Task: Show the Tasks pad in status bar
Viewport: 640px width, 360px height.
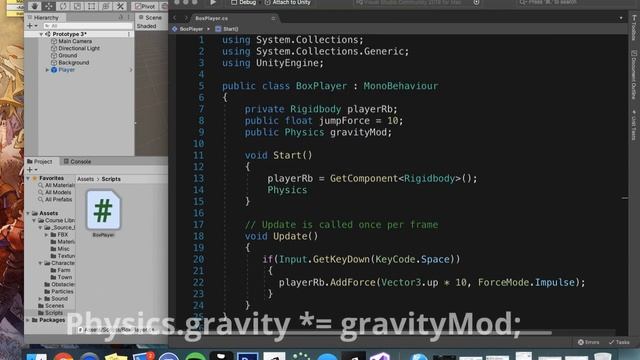Action: (619, 342)
